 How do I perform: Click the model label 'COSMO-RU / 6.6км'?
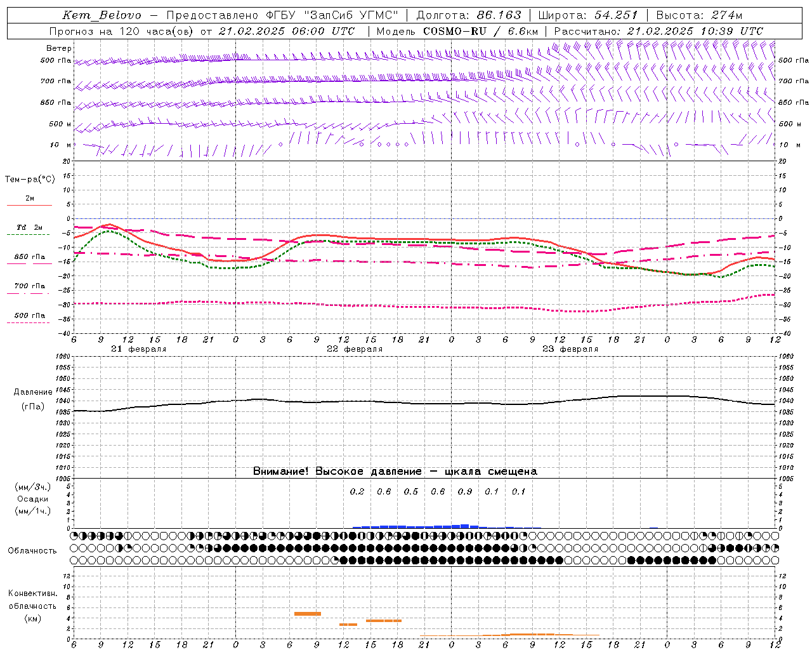pos(481,31)
